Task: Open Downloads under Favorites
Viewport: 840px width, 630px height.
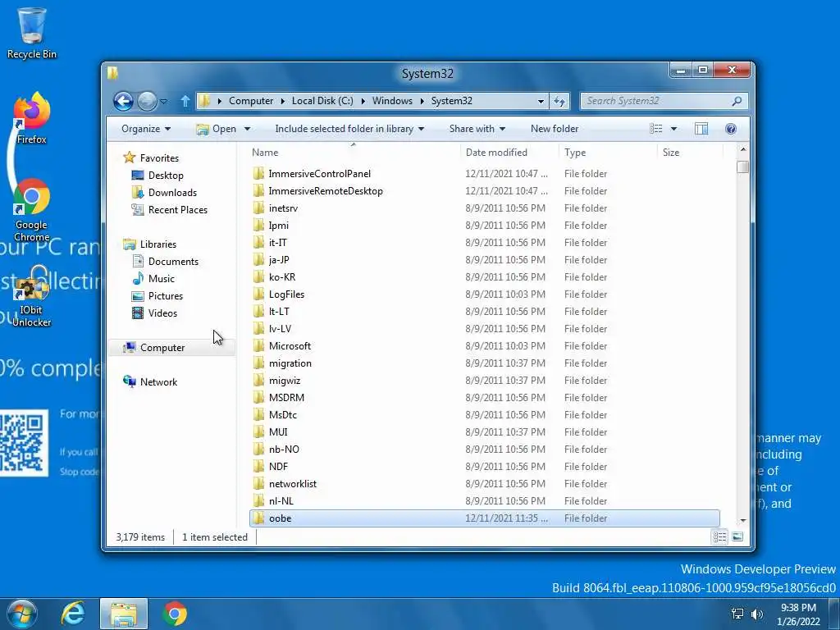Action: [172, 192]
